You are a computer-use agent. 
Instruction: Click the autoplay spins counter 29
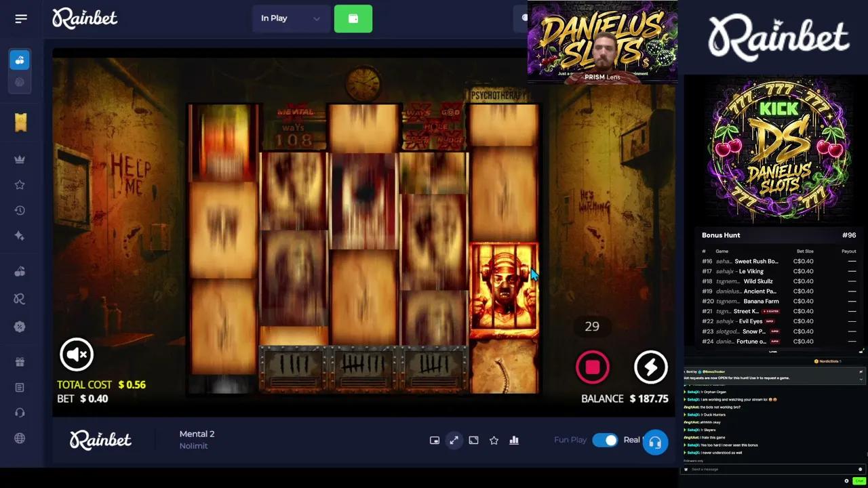(592, 327)
